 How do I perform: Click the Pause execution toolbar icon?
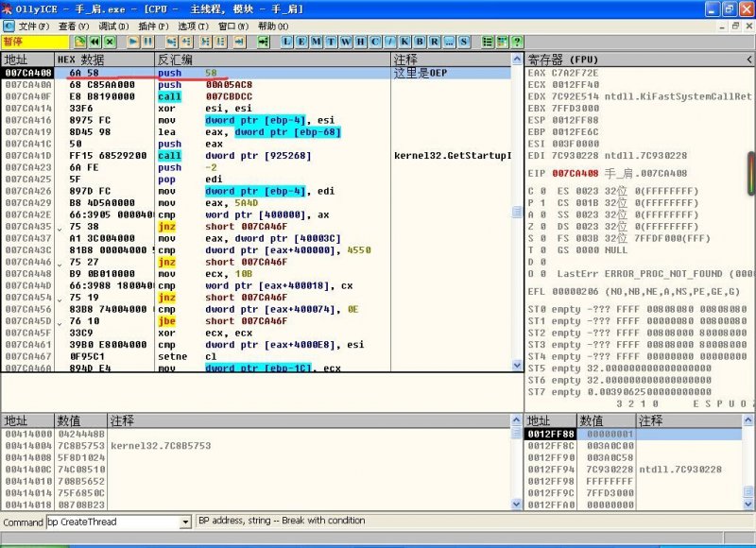148,42
